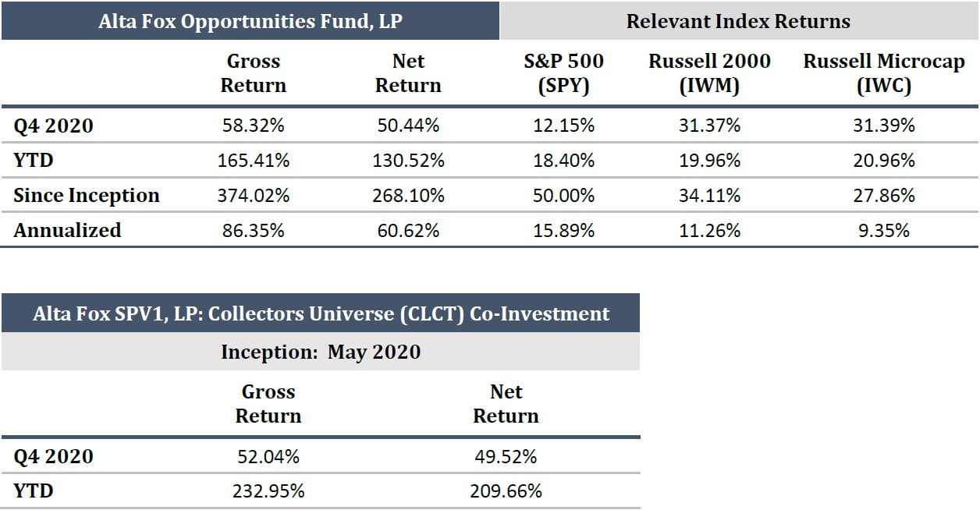The width and height of the screenshot is (980, 510).
Task: Select the 50.44% net return cell
Action: tap(408, 126)
